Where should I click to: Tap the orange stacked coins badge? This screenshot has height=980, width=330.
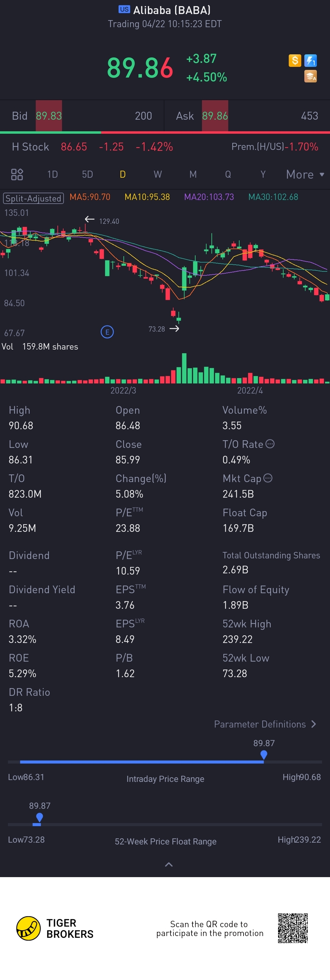click(310, 76)
